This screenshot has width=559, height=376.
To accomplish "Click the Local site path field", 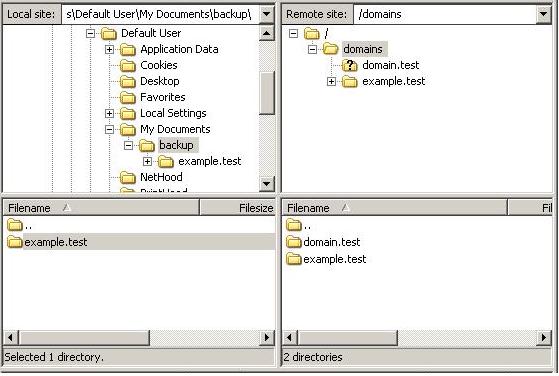I will pyautogui.click(x=160, y=14).
